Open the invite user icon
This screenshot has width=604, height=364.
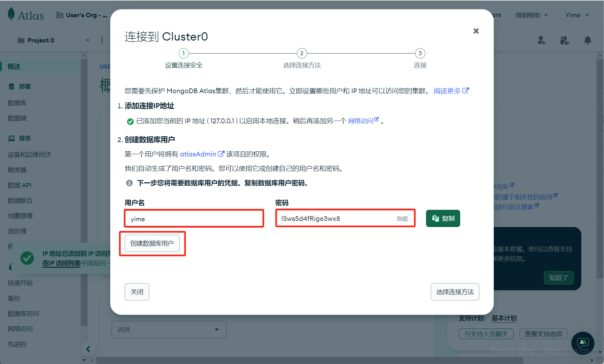[x=541, y=40]
